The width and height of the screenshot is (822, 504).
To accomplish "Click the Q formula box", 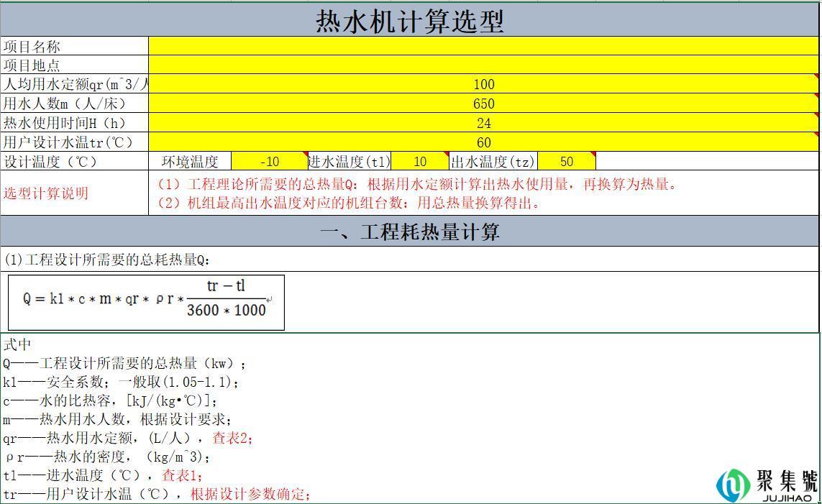I will tap(144, 301).
